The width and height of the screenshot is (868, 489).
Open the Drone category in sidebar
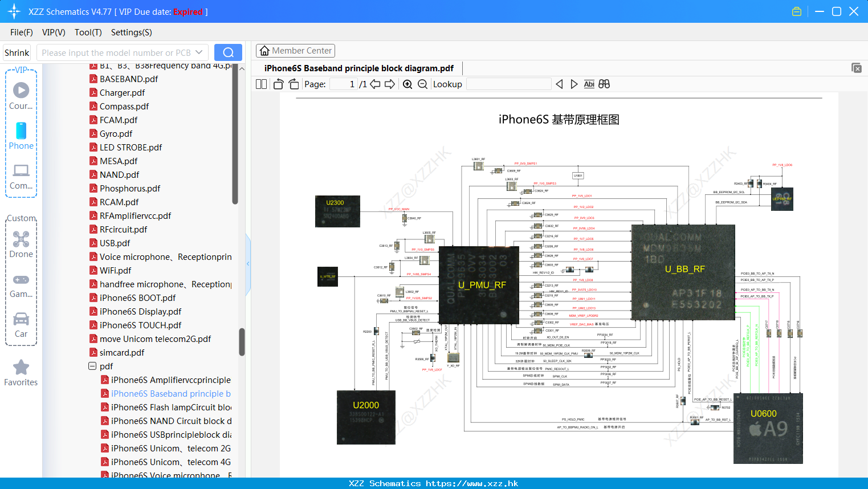(x=21, y=244)
